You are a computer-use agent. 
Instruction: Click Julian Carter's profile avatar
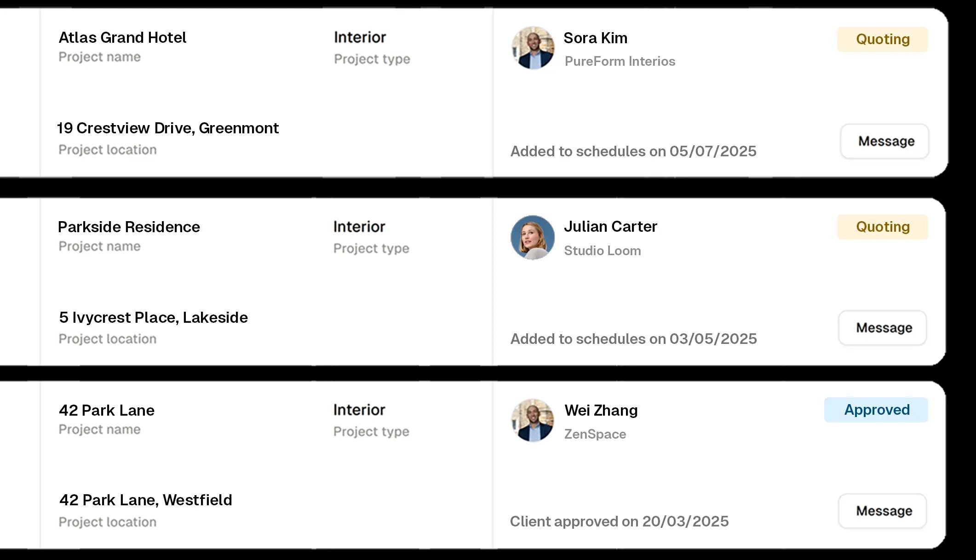click(x=533, y=237)
